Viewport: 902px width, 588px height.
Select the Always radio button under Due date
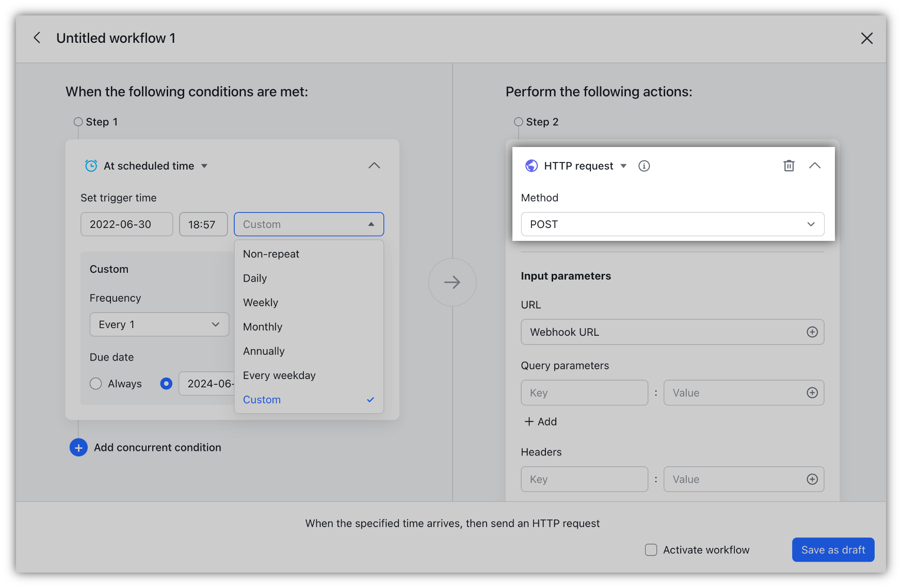(95, 383)
